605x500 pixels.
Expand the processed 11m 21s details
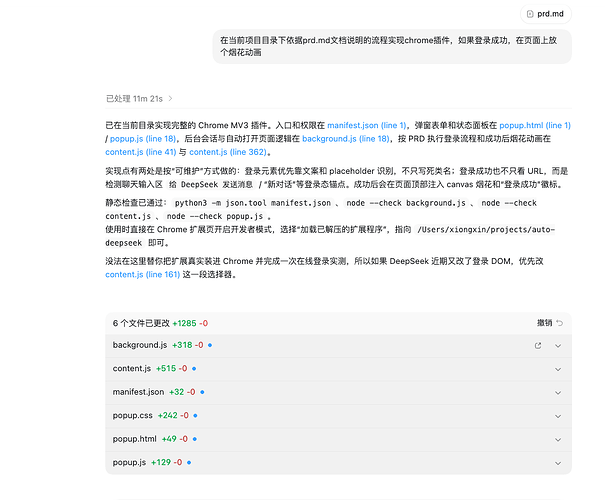click(140, 98)
